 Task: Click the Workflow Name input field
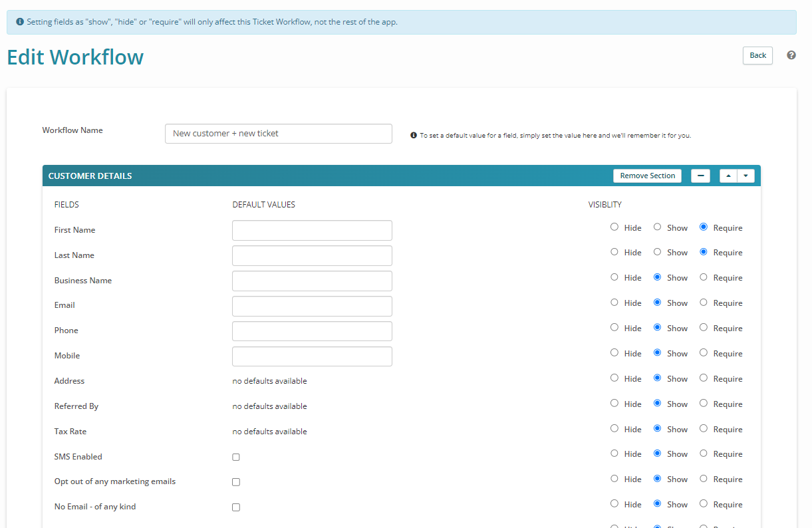(278, 133)
